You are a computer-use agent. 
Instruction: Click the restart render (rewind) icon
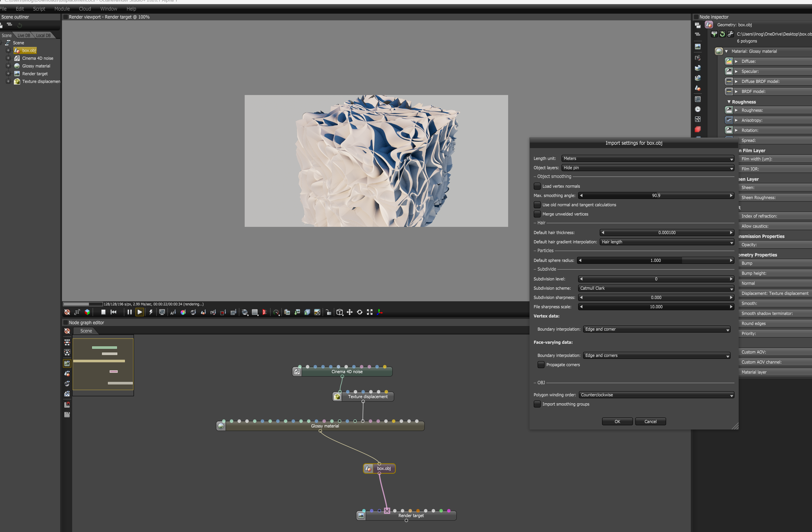coord(114,312)
